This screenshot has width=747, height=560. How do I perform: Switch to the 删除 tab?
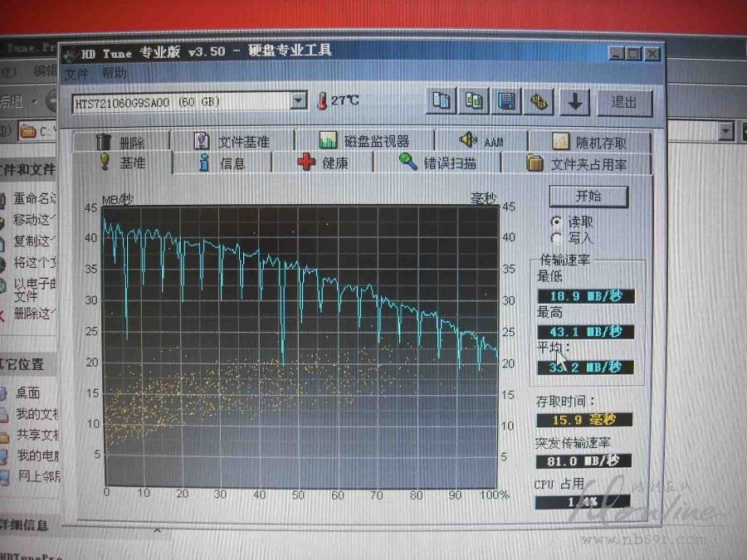point(121,141)
